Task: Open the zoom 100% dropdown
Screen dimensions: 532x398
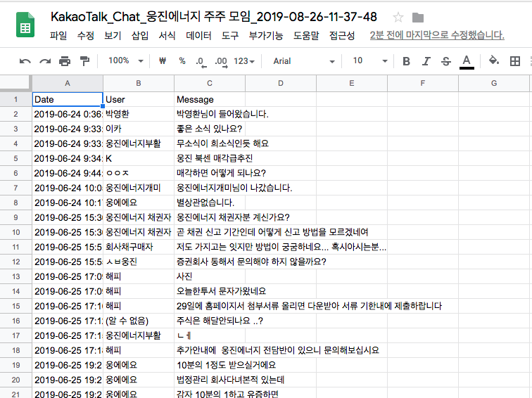Action: click(126, 61)
